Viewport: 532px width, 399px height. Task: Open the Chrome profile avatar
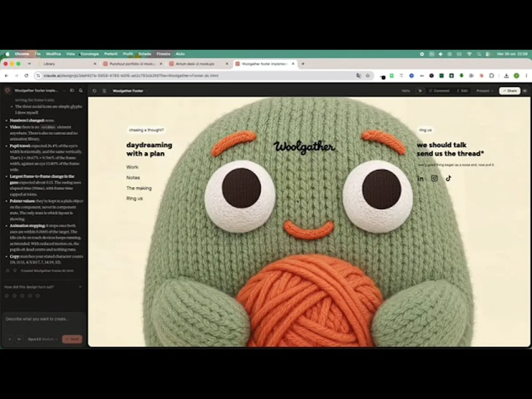(516, 76)
